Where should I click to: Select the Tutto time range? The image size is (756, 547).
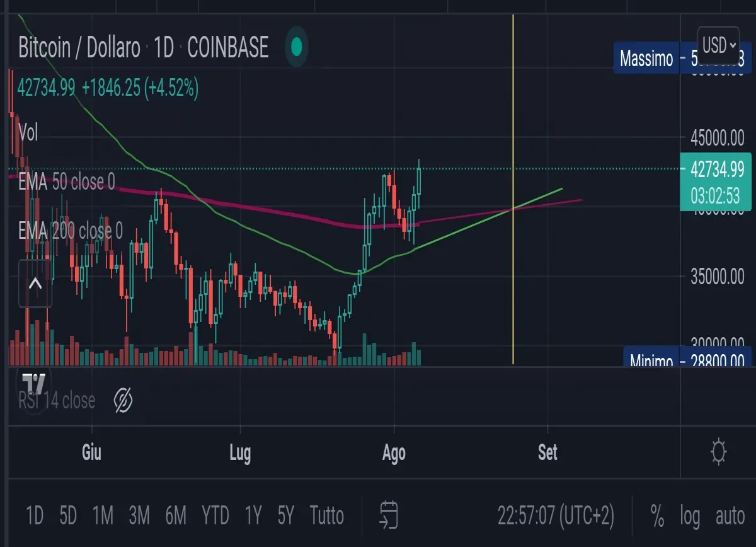(x=327, y=516)
